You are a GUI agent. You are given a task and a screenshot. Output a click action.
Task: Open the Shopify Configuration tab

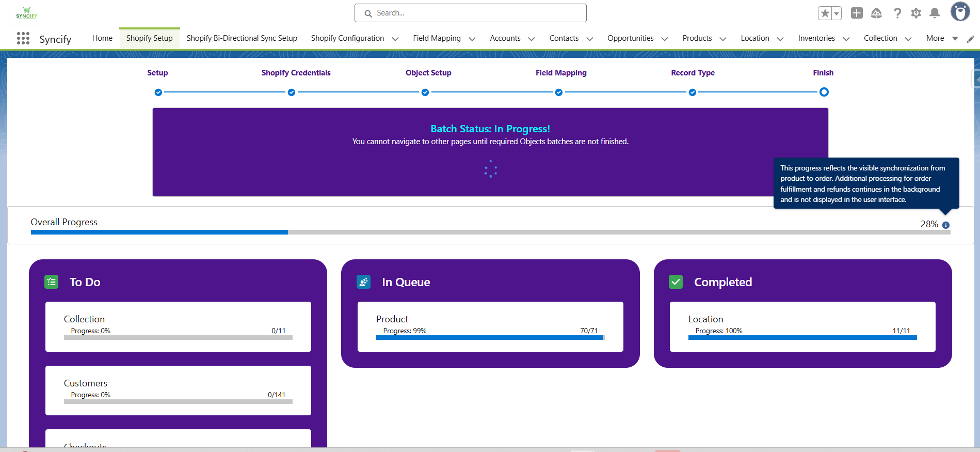pyautogui.click(x=348, y=38)
